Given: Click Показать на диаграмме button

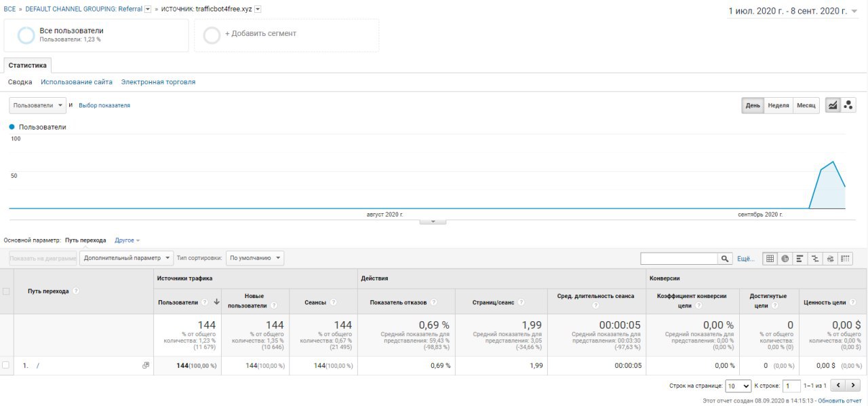Looking at the screenshot, I should [43, 258].
